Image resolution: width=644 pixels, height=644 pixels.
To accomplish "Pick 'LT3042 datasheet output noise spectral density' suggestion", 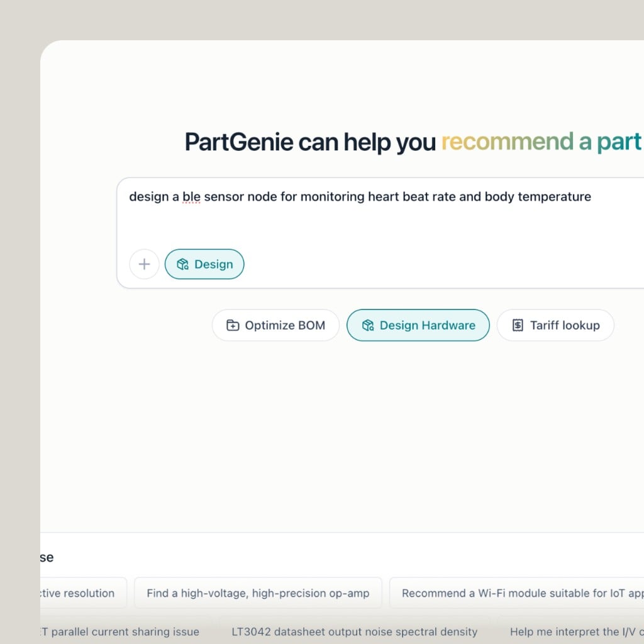I will (355, 631).
